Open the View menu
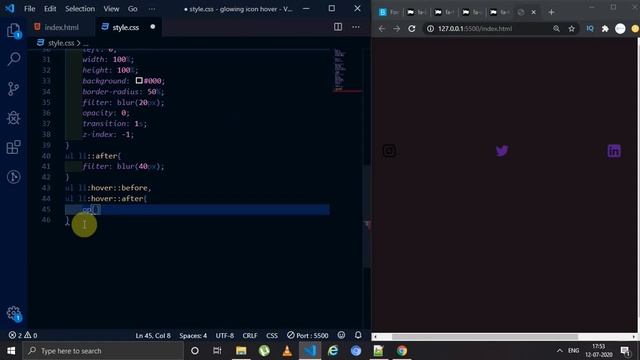This screenshot has width=640, height=360. point(111,9)
